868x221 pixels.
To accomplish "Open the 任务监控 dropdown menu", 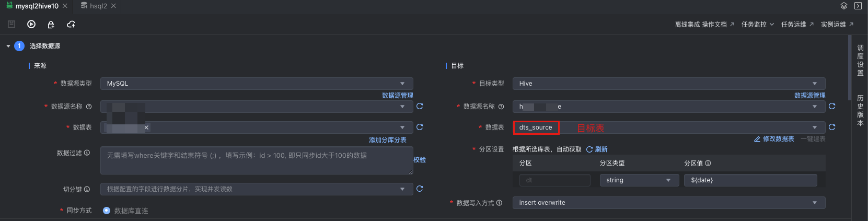I will pyautogui.click(x=757, y=25).
